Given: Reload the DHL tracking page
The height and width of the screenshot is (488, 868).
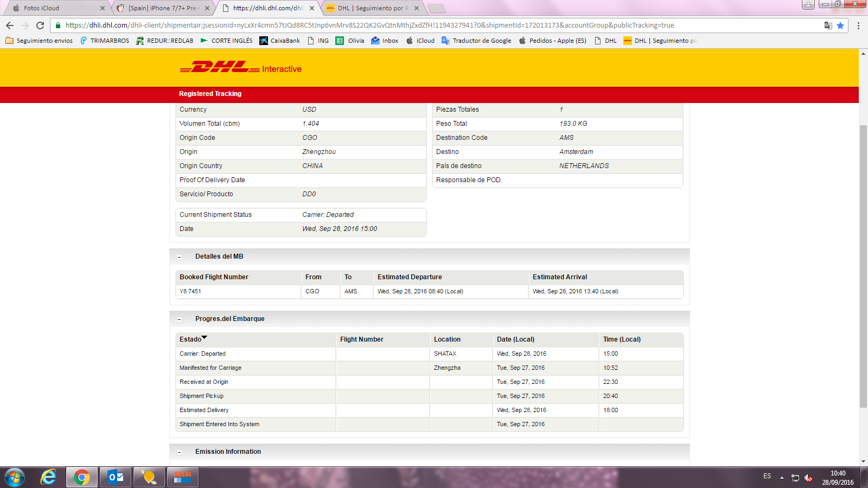Looking at the screenshot, I should point(40,25).
